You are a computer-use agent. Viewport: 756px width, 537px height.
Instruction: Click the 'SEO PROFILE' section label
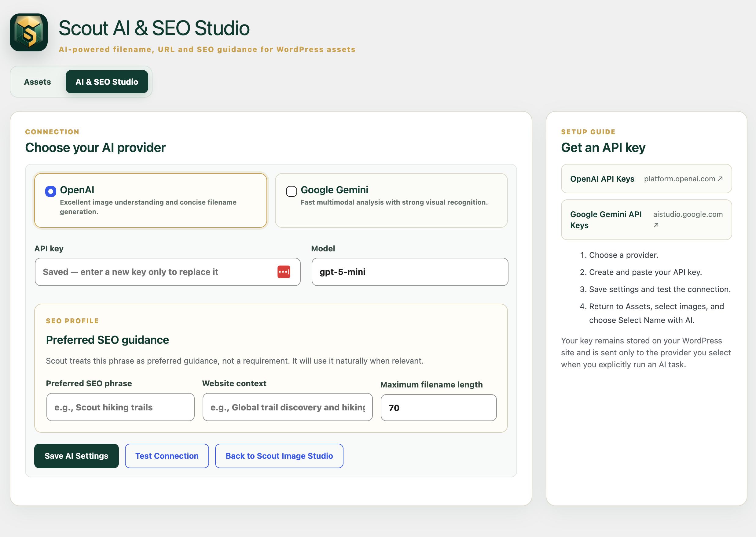[x=72, y=321]
